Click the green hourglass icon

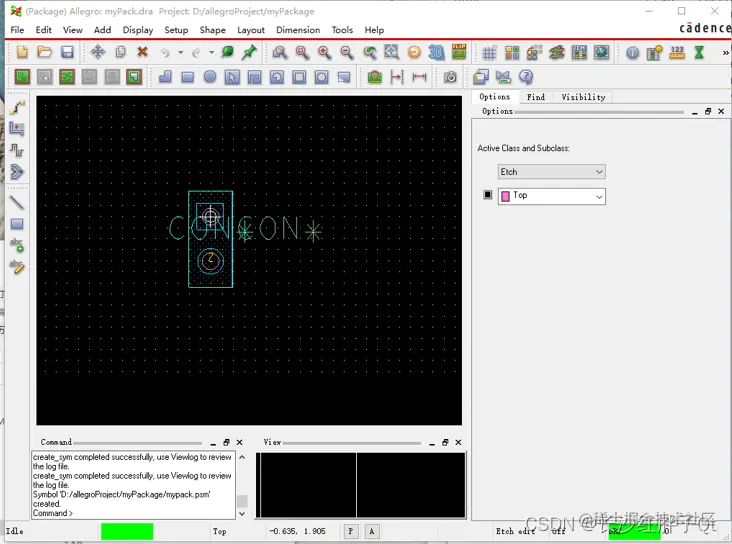tap(699, 52)
